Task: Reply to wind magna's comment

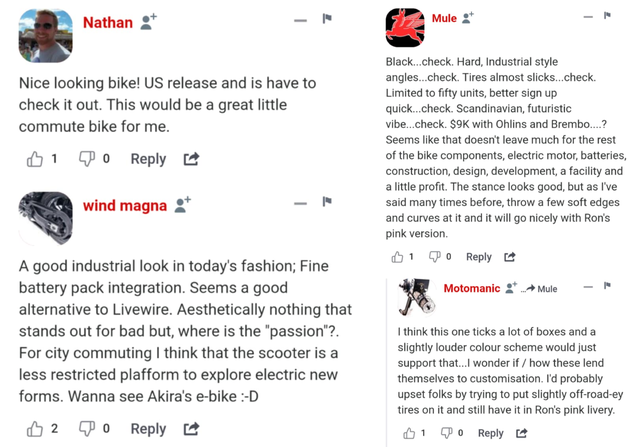Action: [148, 428]
